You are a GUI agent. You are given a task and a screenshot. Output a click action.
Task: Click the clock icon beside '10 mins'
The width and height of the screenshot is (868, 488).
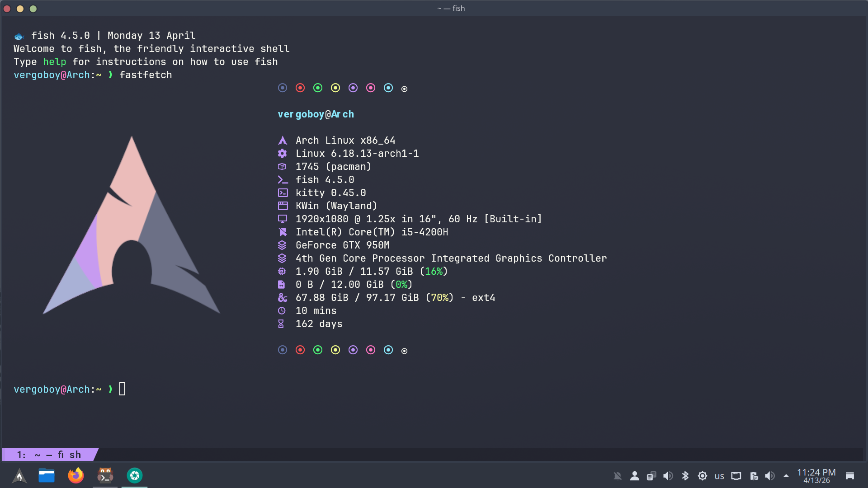point(282,311)
